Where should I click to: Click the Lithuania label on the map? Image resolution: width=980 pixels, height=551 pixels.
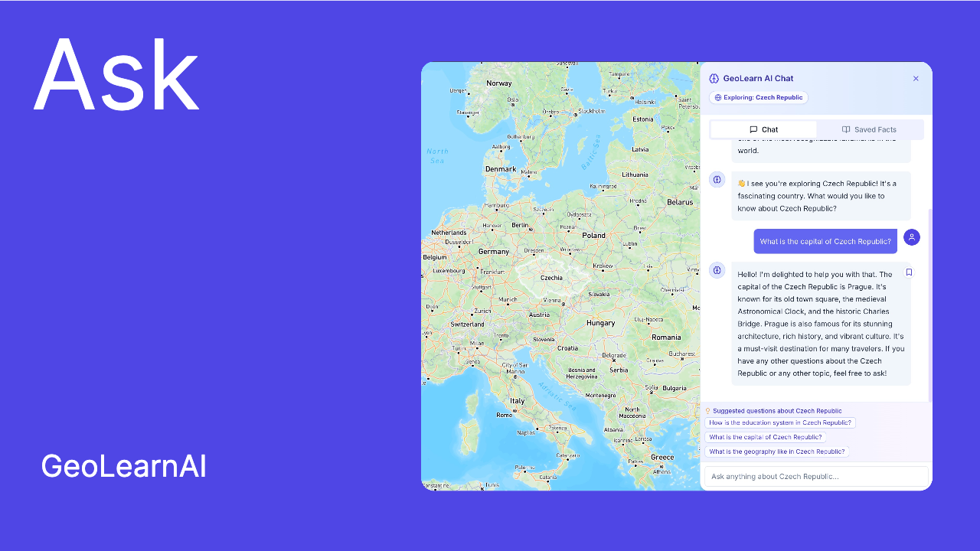(x=635, y=174)
